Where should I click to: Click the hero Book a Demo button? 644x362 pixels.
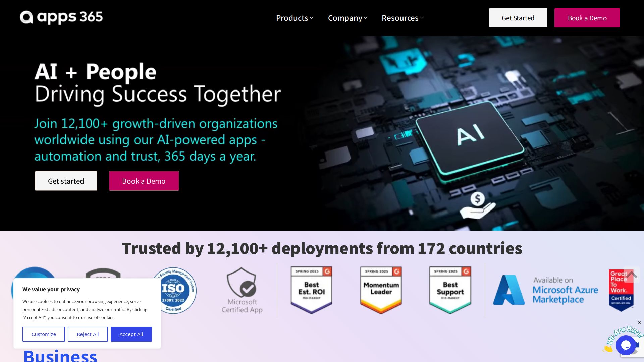click(144, 181)
